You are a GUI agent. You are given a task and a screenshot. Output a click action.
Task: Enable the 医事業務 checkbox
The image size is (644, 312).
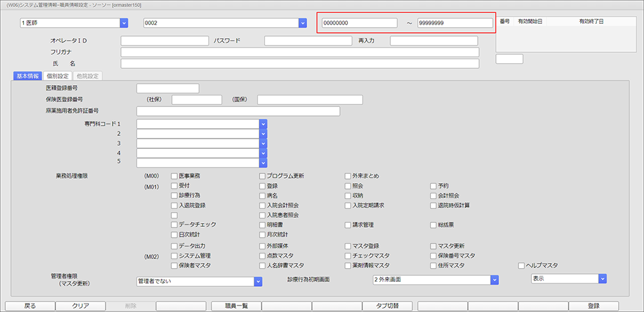point(175,176)
